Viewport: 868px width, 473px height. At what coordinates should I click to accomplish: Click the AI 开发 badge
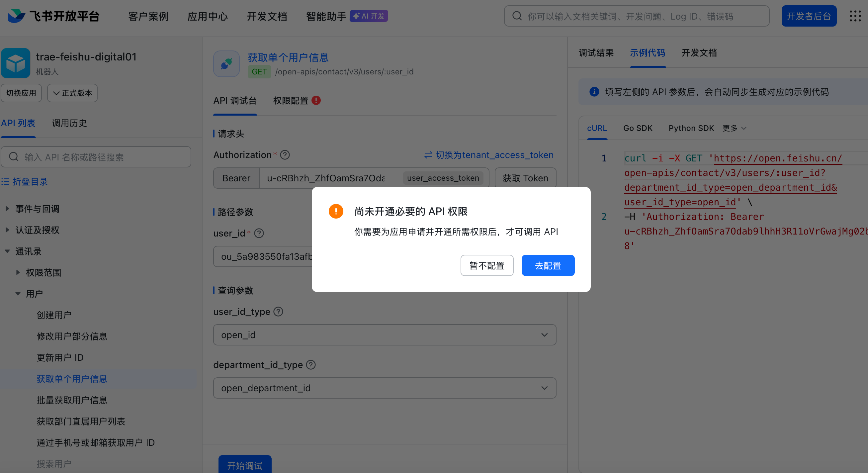[369, 16]
